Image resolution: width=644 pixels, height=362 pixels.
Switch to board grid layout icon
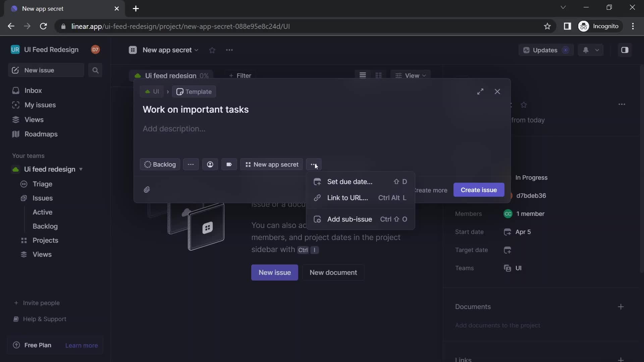[x=379, y=75]
